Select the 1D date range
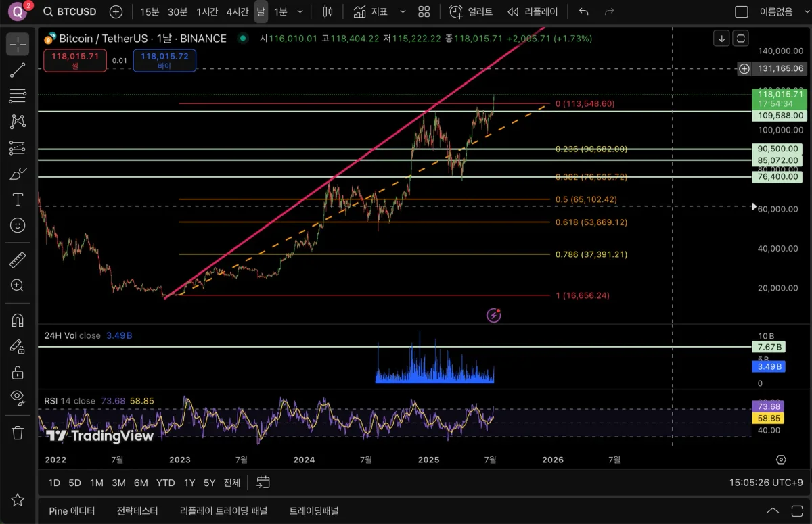 (54, 483)
